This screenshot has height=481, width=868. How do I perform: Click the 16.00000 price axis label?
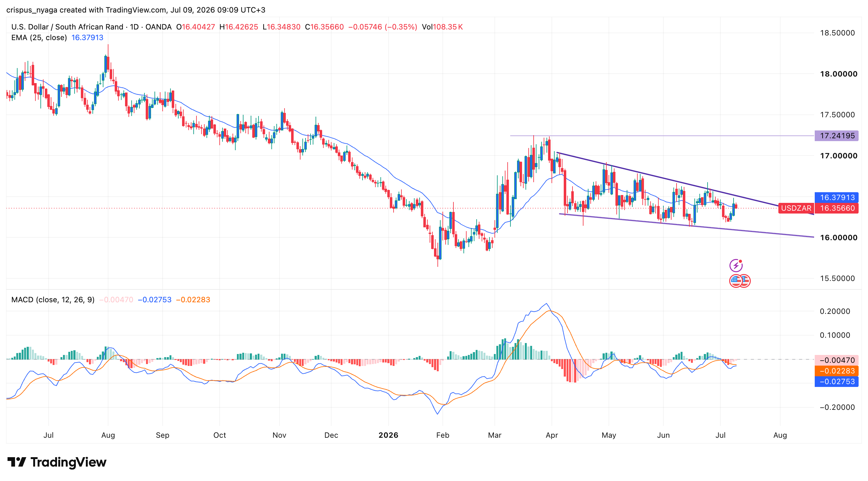(x=839, y=238)
